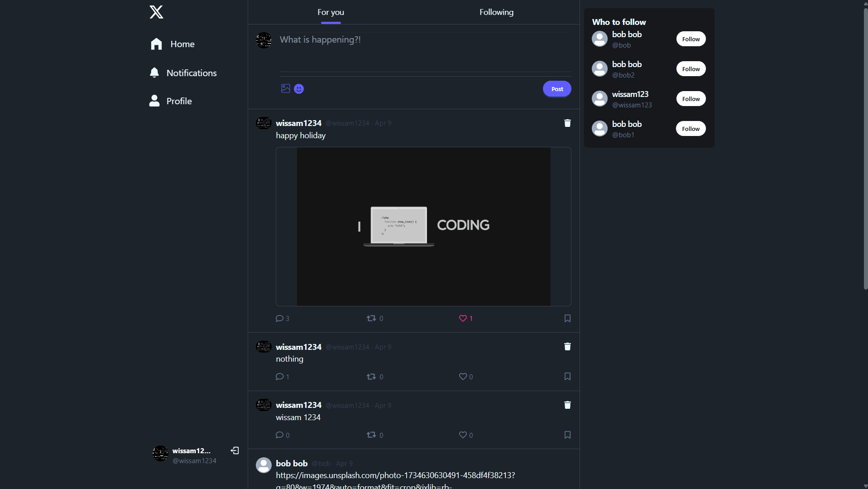Repost the nothing post
Screen dimensions: 868x489
click(x=375, y=377)
